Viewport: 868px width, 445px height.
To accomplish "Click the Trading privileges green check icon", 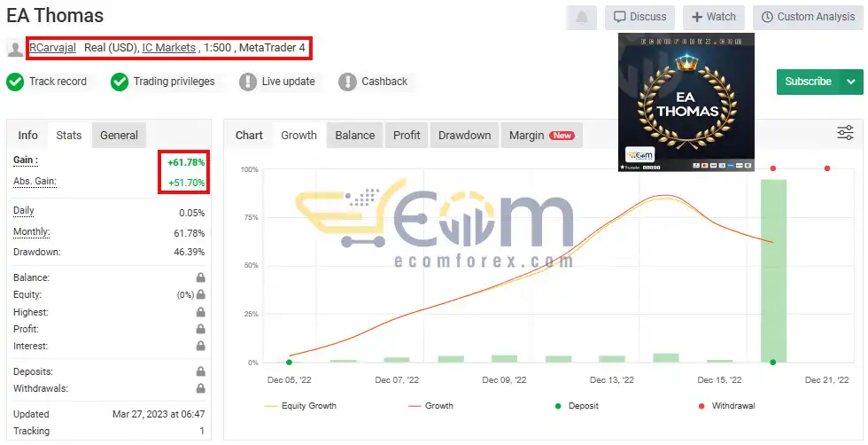I will [119, 82].
